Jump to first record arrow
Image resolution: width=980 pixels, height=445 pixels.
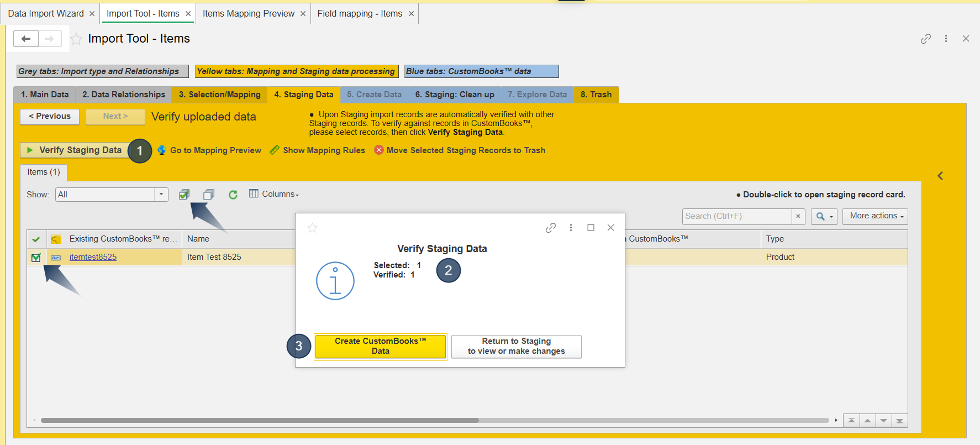851,421
